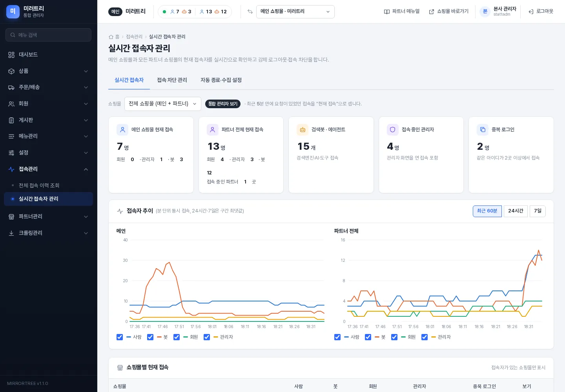Uncheck 관리자 series in 메인 chart
This screenshot has width=565, height=392.
point(207,337)
